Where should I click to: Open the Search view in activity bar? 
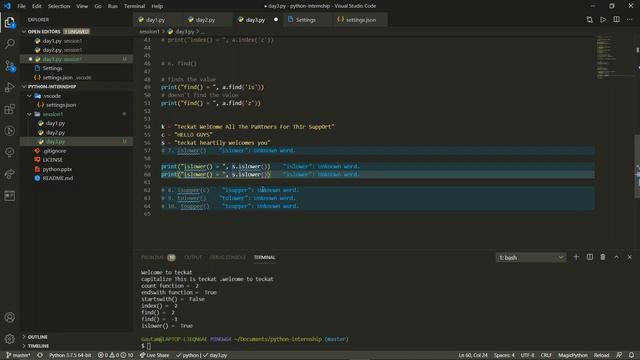click(10, 44)
